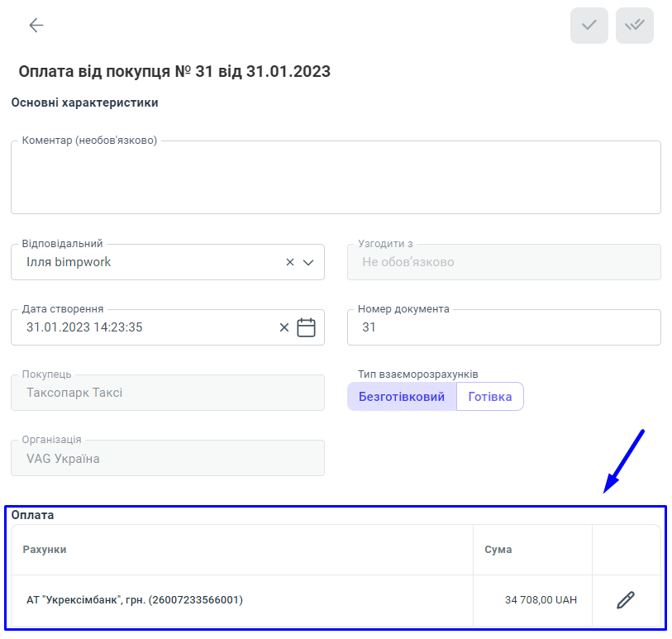Open the Організація VAG Україна selector
Viewport: 672px width, 639px height.
point(167,458)
